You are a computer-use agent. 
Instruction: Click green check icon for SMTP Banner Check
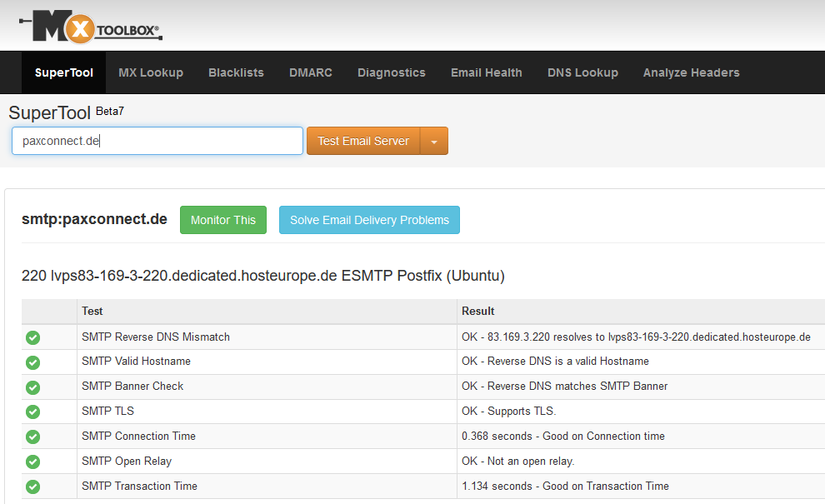32,387
